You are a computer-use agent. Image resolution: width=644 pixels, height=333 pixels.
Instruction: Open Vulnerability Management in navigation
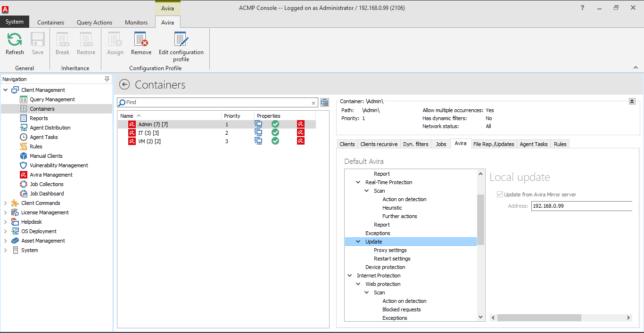coord(59,165)
